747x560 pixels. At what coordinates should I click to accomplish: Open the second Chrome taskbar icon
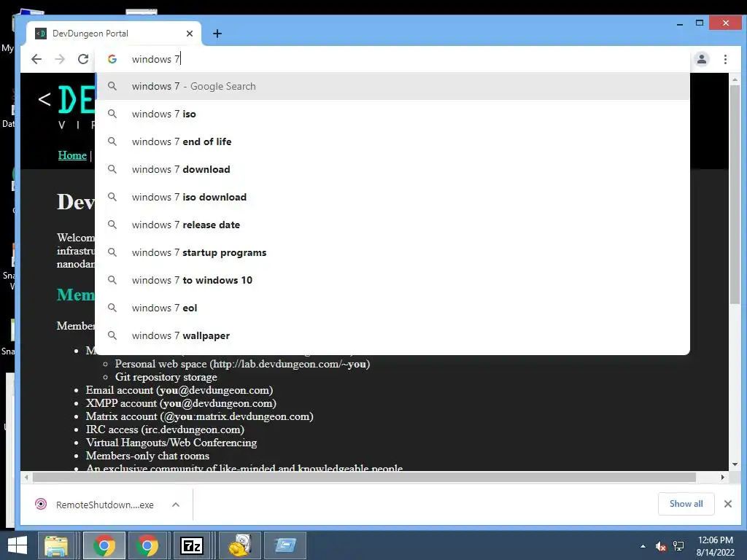tap(147, 545)
